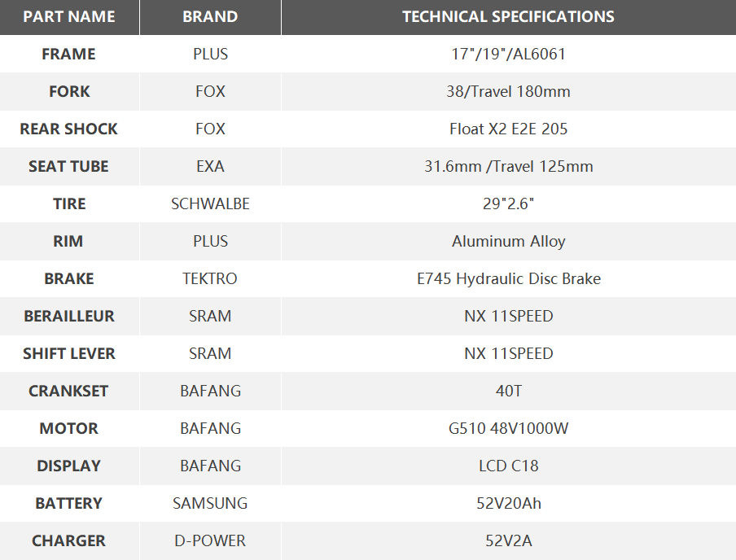Select the TEKTRO brake brand cell

(210, 279)
